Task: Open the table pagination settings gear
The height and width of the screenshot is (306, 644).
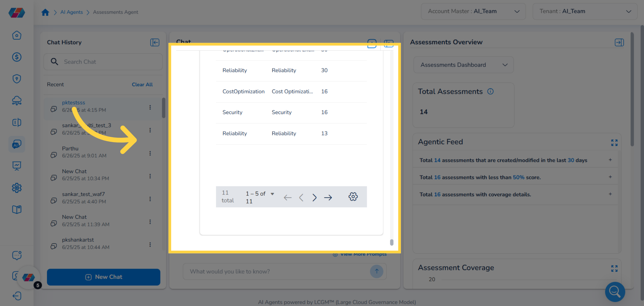Action: (353, 197)
